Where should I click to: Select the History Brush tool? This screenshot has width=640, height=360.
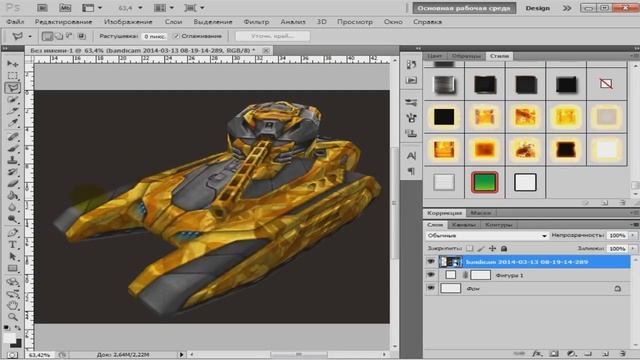point(13,172)
